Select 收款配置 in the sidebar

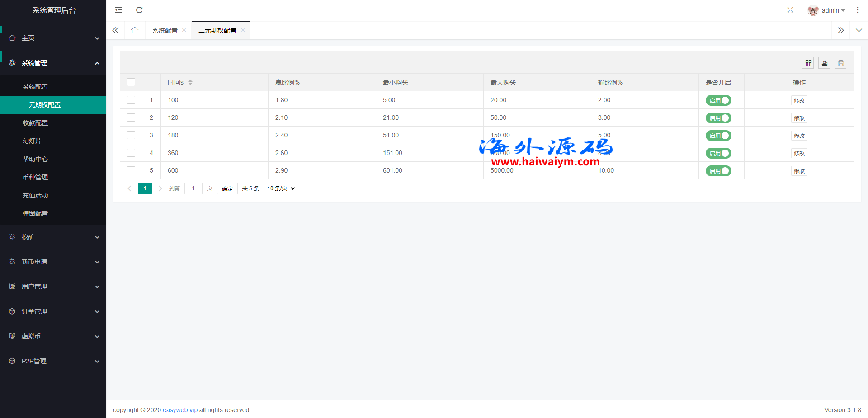(35, 123)
